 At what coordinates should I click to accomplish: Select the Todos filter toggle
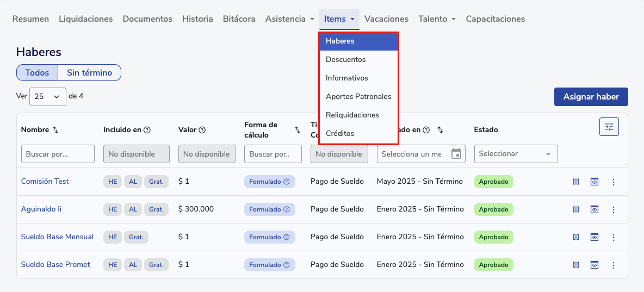point(37,73)
